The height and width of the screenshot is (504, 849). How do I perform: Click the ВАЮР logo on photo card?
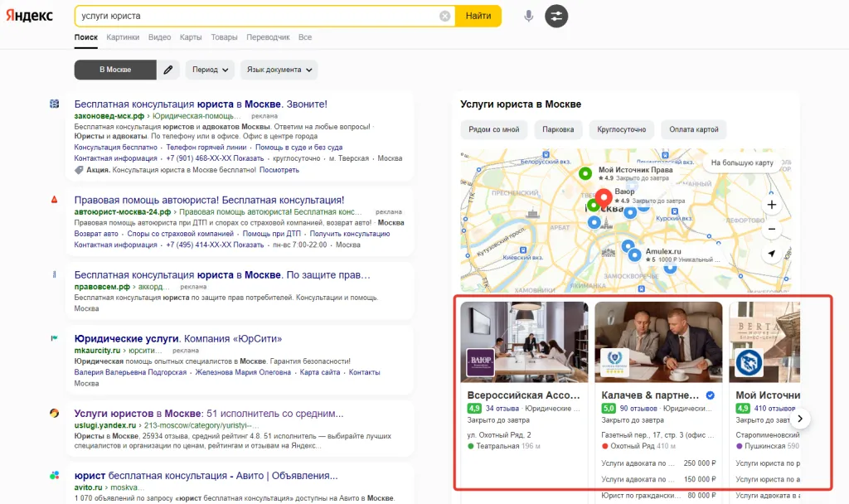[481, 362]
